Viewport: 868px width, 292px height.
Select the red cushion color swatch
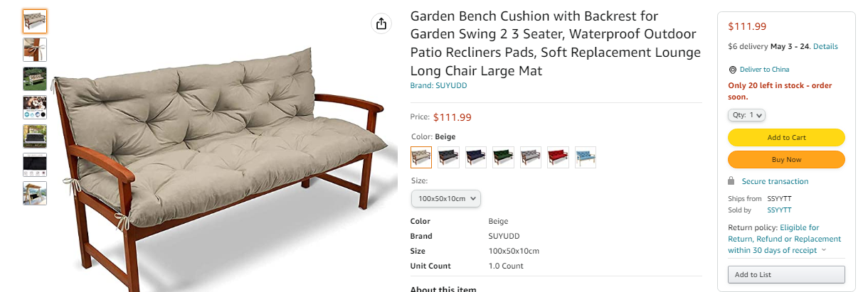[558, 157]
